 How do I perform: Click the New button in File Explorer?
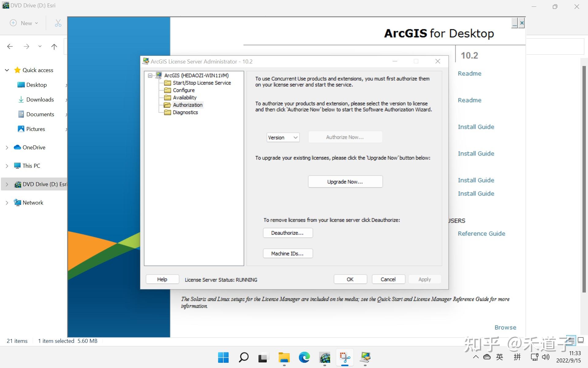coord(24,23)
